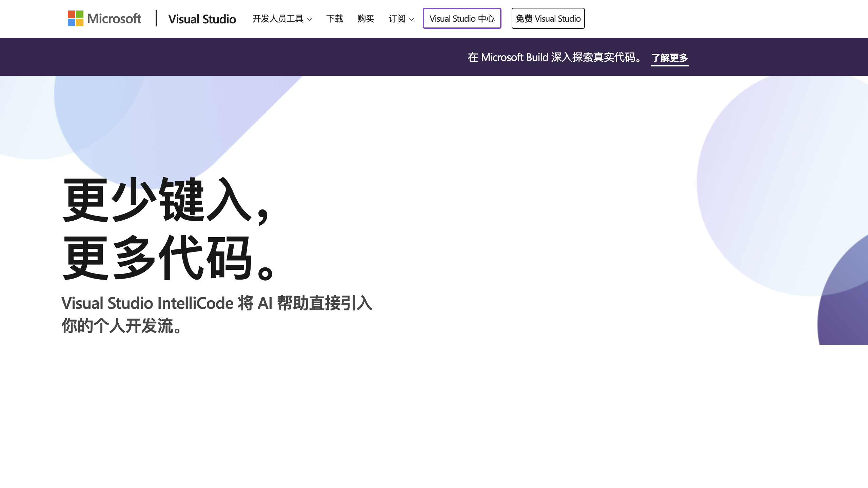Click the IntelliCode AI subtitle text

point(217,314)
